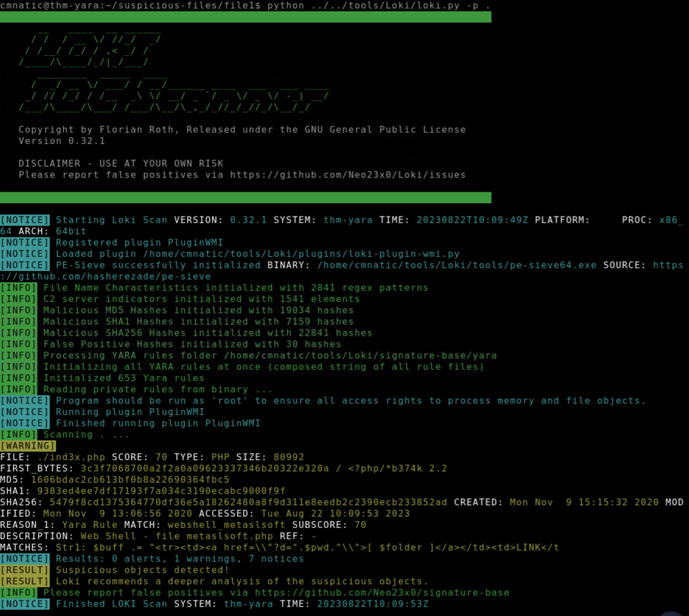
Task: Click the 'Version 0.32.1' banner text
Action: pyautogui.click(x=61, y=141)
